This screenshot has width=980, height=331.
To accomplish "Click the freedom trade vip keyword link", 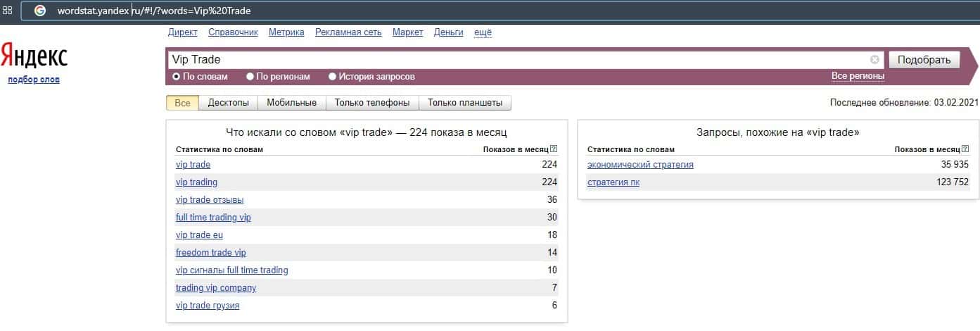I will pyautogui.click(x=211, y=253).
